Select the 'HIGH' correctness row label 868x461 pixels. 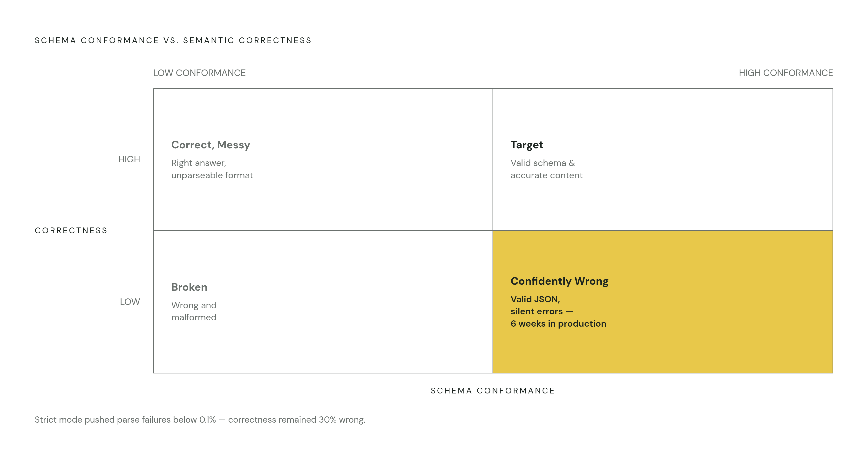coord(129,159)
